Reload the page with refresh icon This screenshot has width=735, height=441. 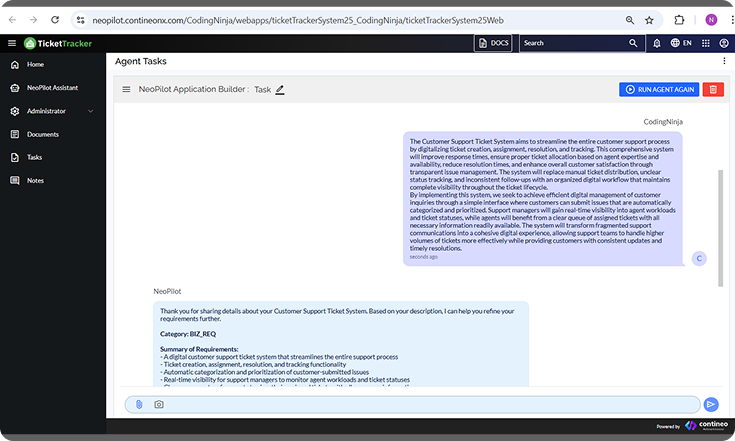(x=55, y=20)
